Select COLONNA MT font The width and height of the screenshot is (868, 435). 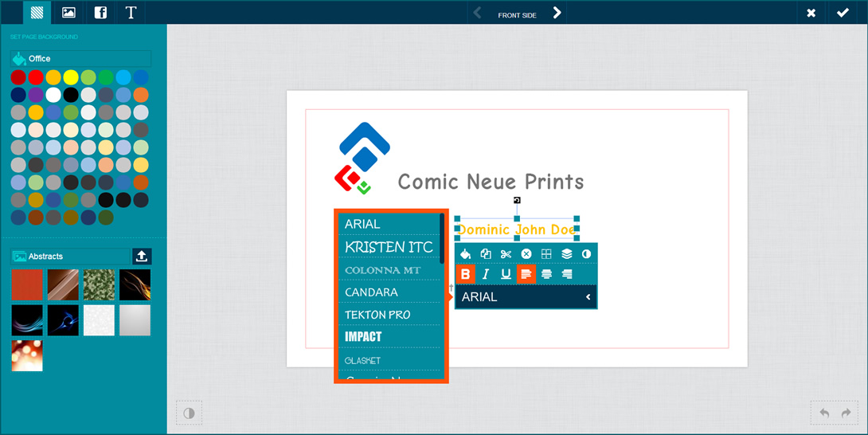pyautogui.click(x=389, y=270)
